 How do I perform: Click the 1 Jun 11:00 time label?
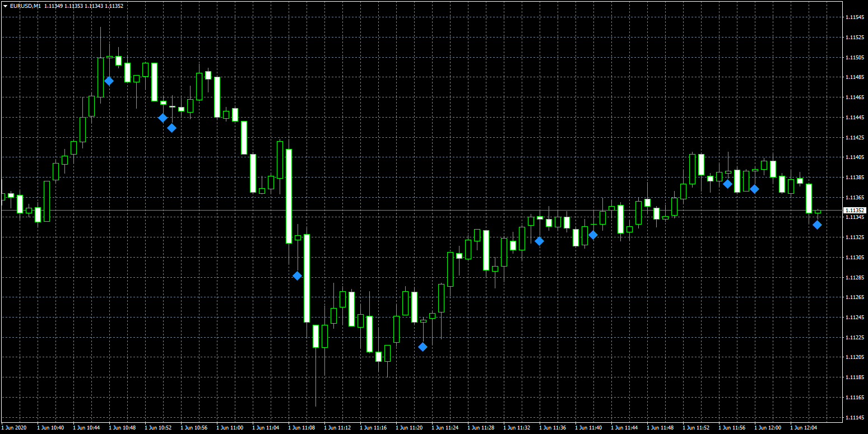(x=230, y=428)
